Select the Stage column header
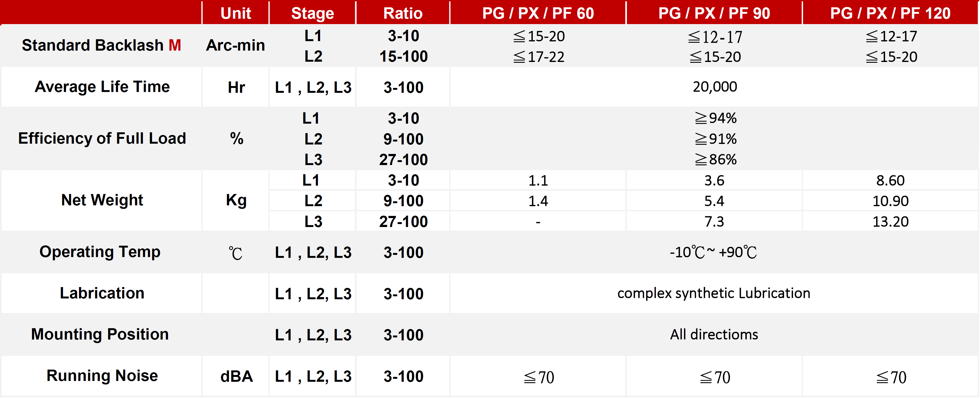Screen dimensions: 980x398 point(312,13)
